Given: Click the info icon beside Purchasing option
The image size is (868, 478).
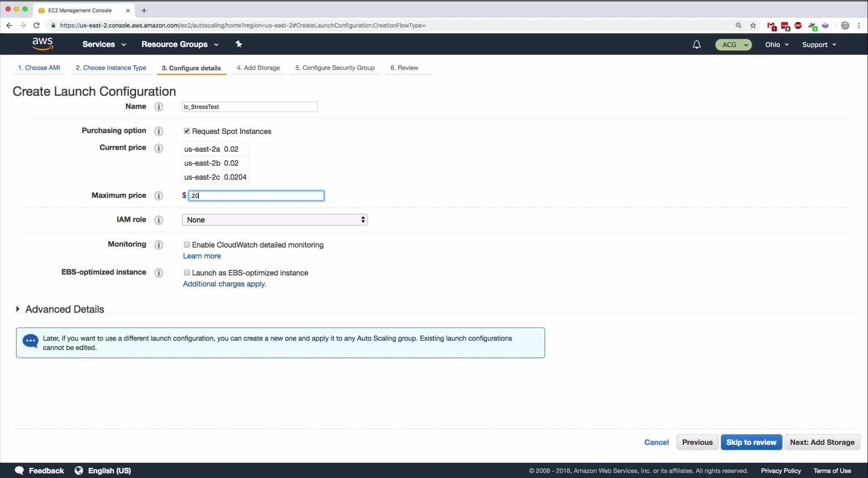Looking at the screenshot, I should (x=159, y=131).
